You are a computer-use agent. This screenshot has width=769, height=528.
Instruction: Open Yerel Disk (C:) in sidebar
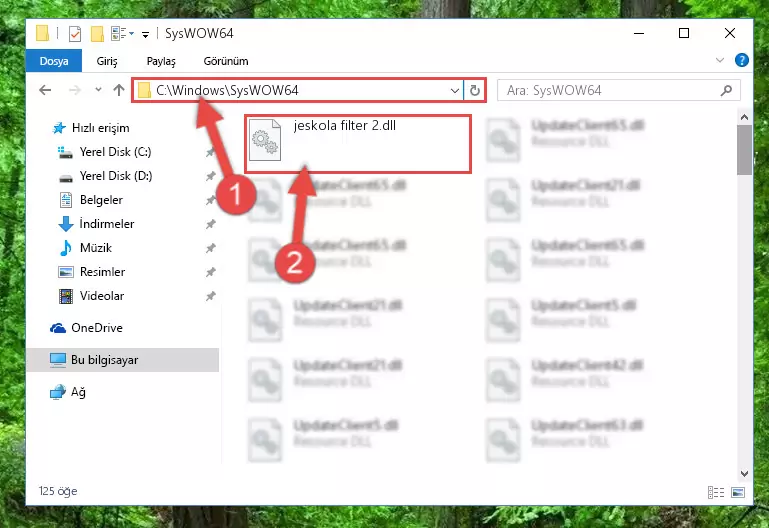pyautogui.click(x=105, y=152)
